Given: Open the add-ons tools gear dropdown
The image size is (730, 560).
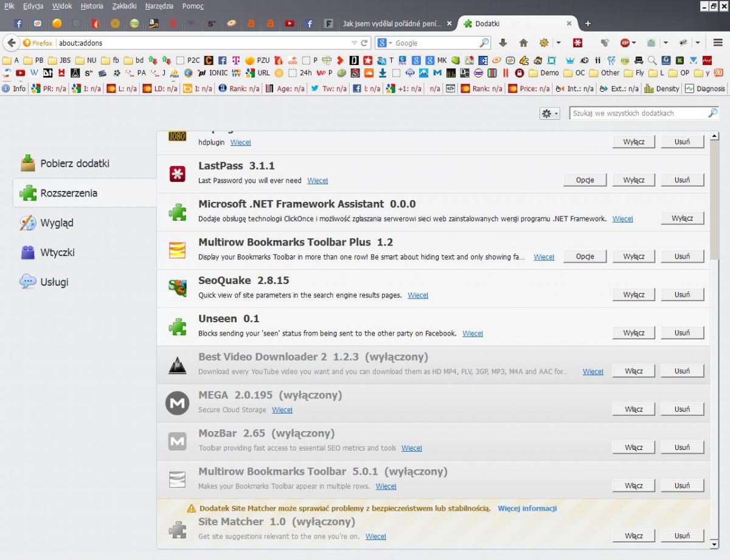Looking at the screenshot, I should pos(549,114).
